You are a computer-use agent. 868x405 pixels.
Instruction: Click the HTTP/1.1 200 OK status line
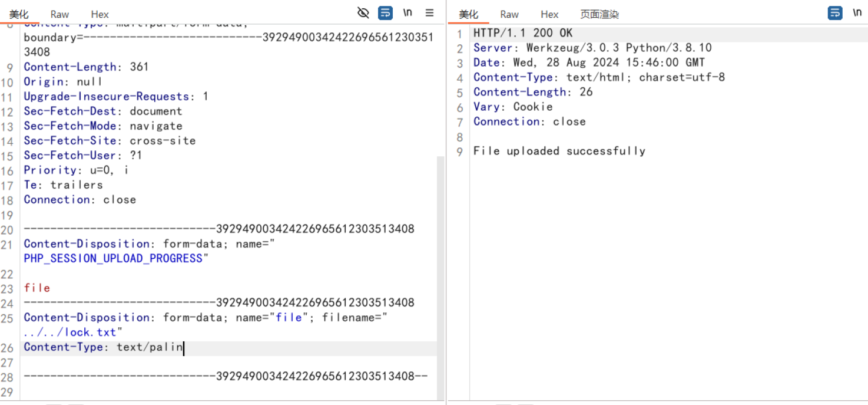click(522, 33)
